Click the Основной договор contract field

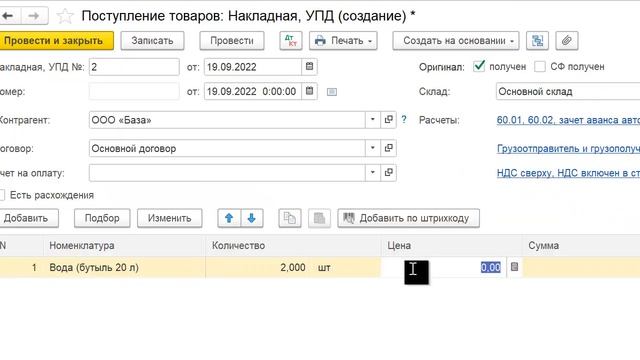(227, 148)
